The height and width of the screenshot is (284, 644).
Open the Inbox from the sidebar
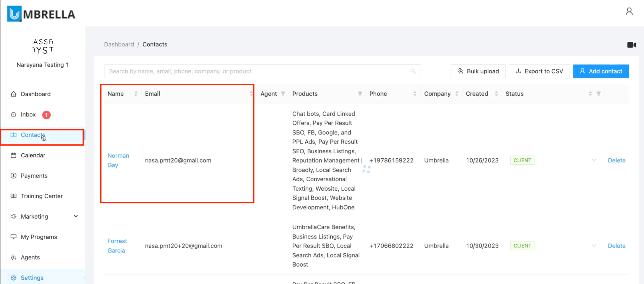pyautogui.click(x=28, y=114)
